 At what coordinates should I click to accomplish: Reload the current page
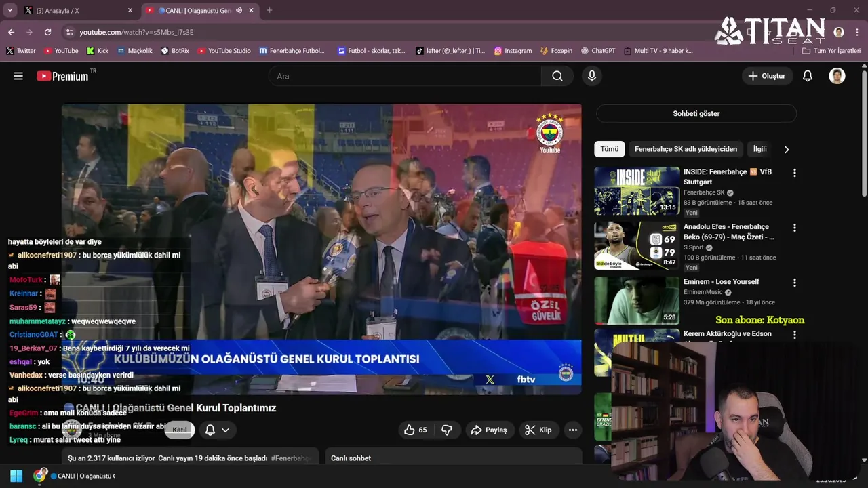point(47,32)
